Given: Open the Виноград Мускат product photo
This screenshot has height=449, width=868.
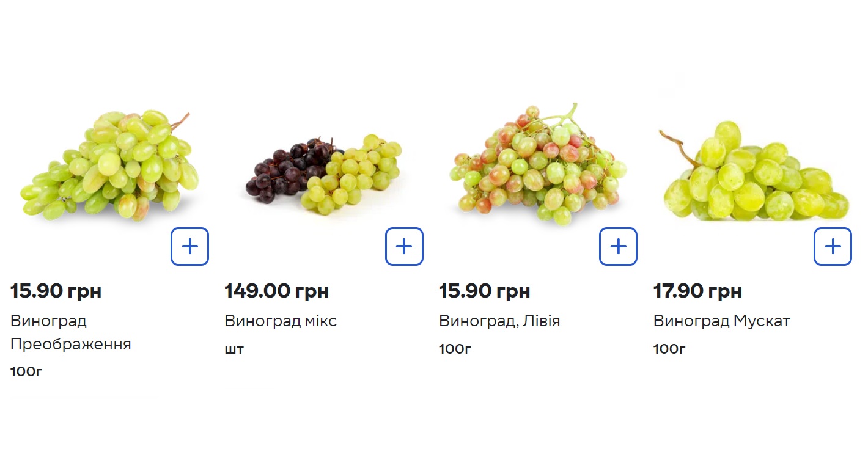Looking at the screenshot, I should pyautogui.click(x=755, y=174).
